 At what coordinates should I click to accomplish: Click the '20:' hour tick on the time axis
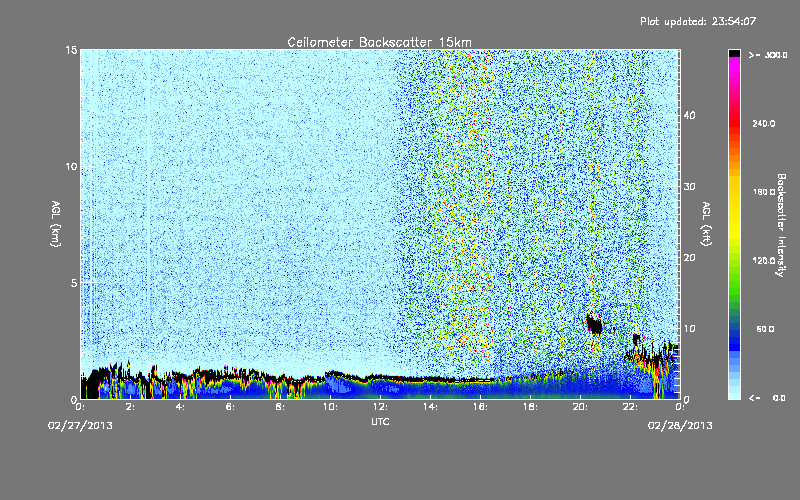click(580, 407)
